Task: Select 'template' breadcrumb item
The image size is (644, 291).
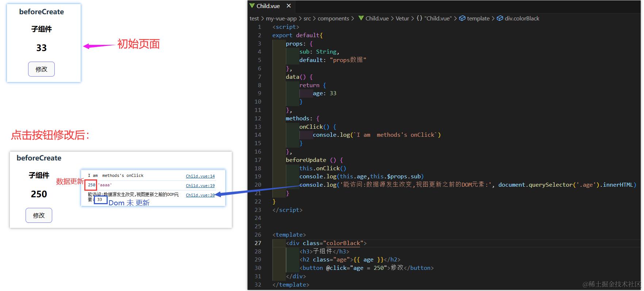Action: click(x=478, y=19)
